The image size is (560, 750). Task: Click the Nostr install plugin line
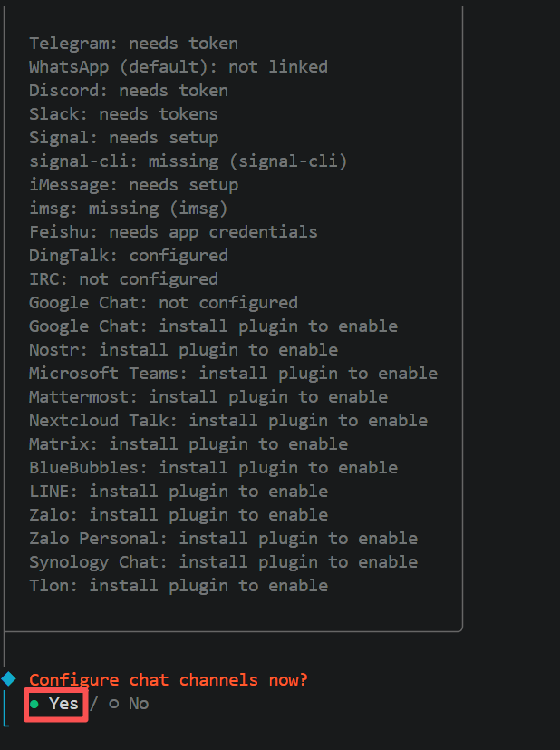183,350
